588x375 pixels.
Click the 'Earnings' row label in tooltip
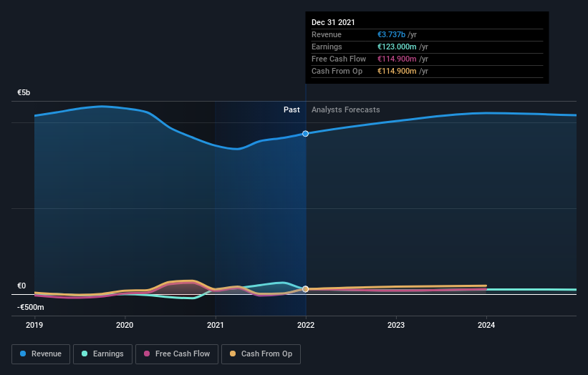point(327,47)
